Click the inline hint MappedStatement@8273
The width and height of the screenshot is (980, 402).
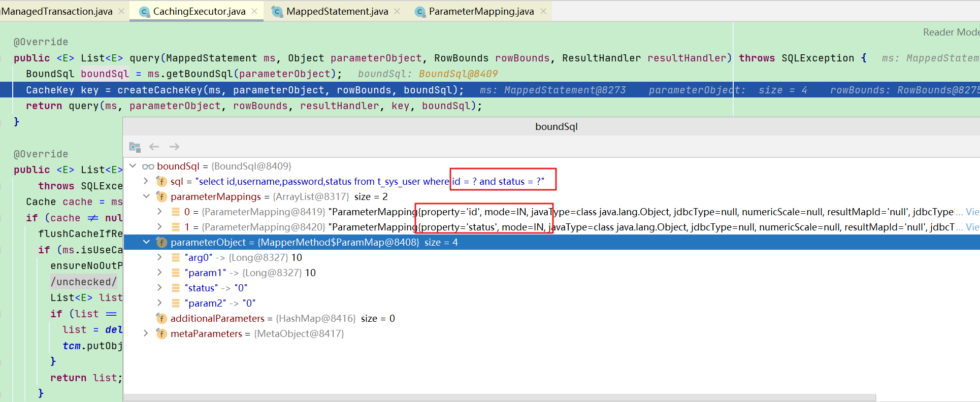[565, 90]
